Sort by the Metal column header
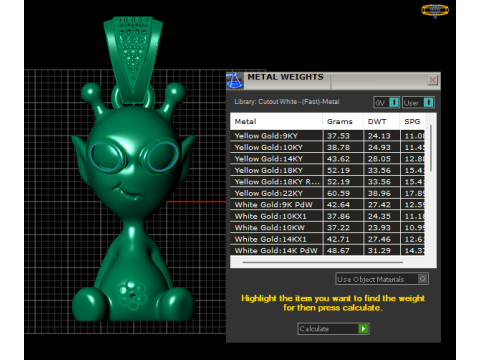 coord(276,121)
